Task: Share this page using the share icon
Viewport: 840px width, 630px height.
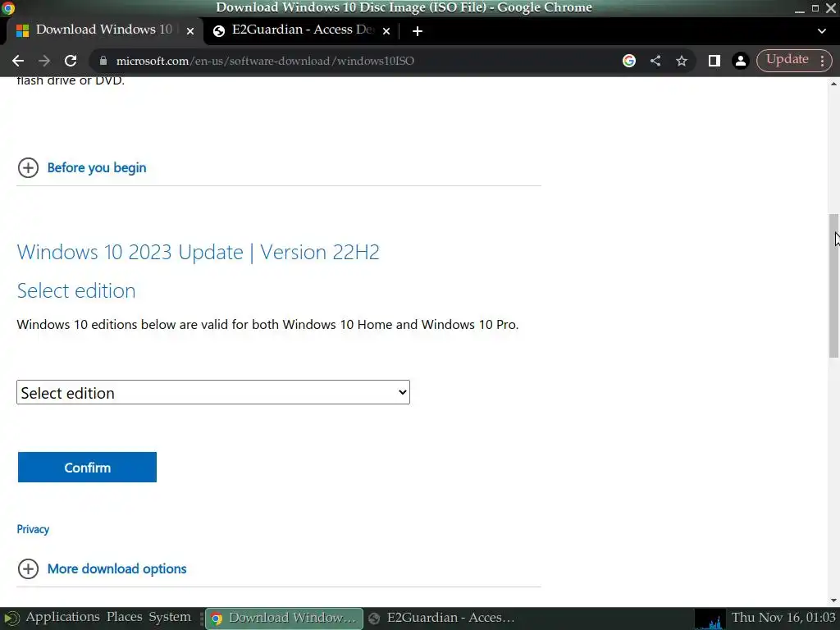Action: point(655,61)
